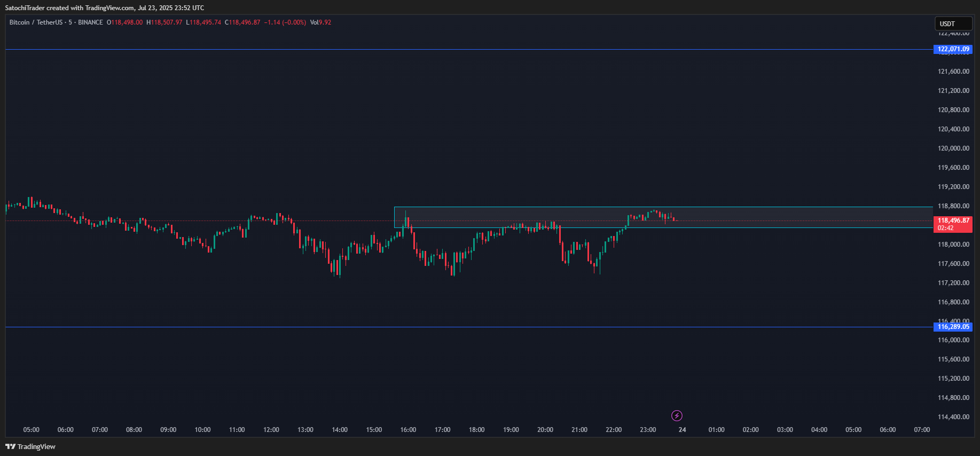Select the 122,071.09 blue price label
Viewport: 980px width, 456px height.
pyautogui.click(x=953, y=49)
